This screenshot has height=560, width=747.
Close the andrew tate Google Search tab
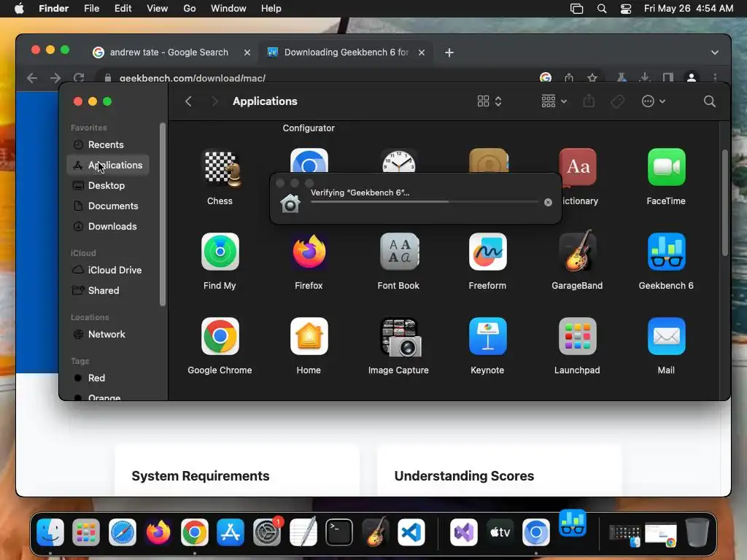(x=247, y=52)
